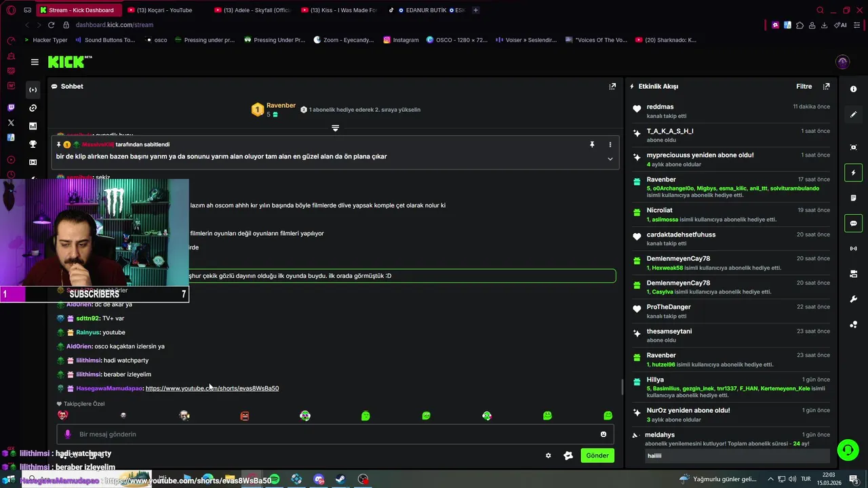Open the link icon in Kick sidebar

(33, 108)
